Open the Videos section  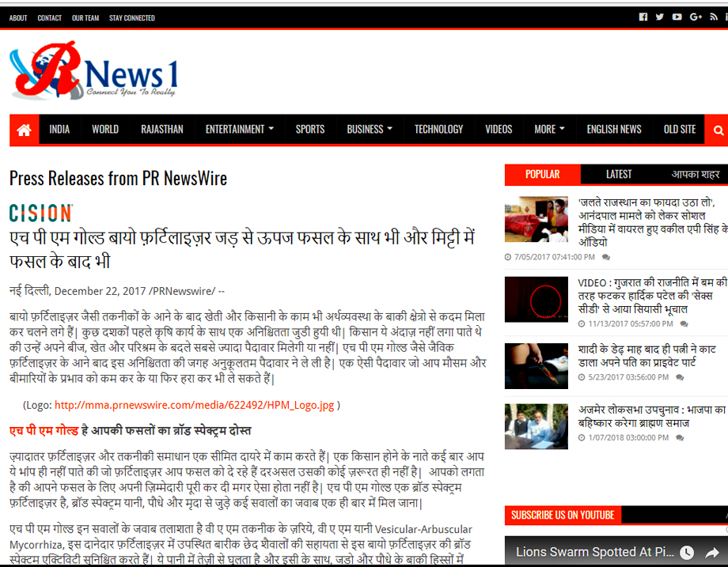[x=499, y=130]
